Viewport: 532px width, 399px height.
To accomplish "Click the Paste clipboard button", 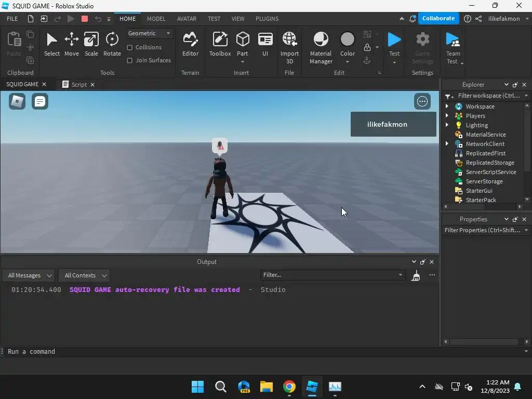I will point(14,44).
